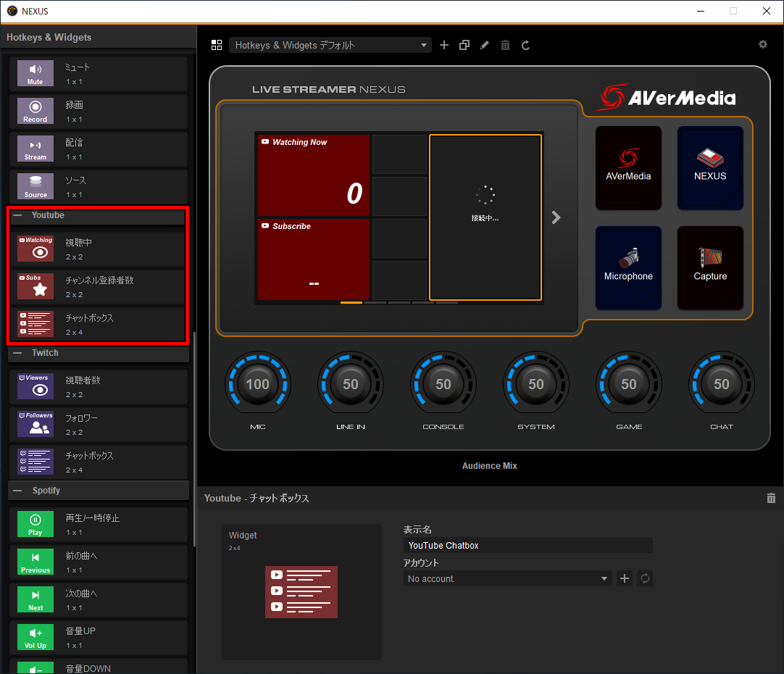The height and width of the screenshot is (674, 784).
Task: Click the 再生/一時停止 row label
Action: pos(93,518)
